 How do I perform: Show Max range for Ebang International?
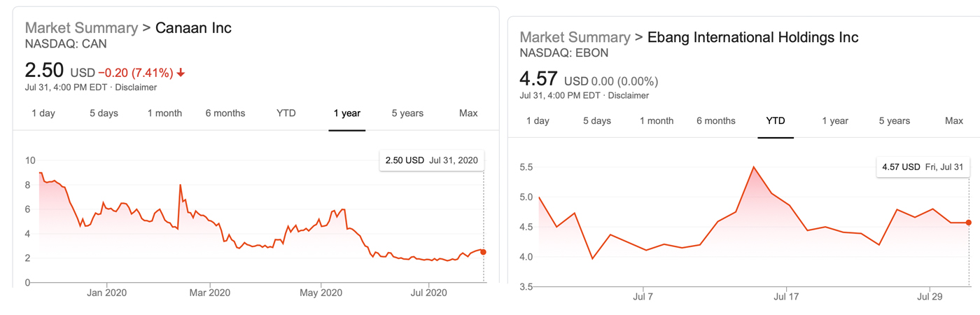pos(954,120)
